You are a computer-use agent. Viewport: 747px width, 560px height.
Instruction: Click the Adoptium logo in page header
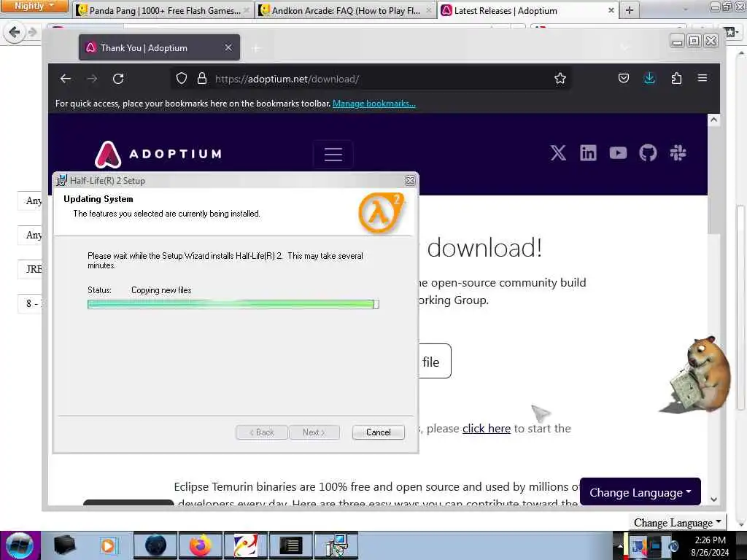click(x=158, y=155)
